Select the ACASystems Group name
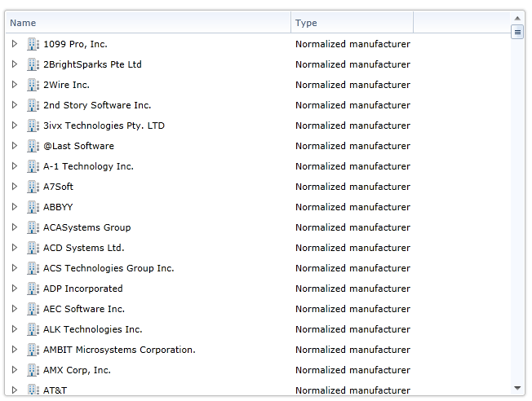The width and height of the screenshot is (532, 401). coord(86,227)
